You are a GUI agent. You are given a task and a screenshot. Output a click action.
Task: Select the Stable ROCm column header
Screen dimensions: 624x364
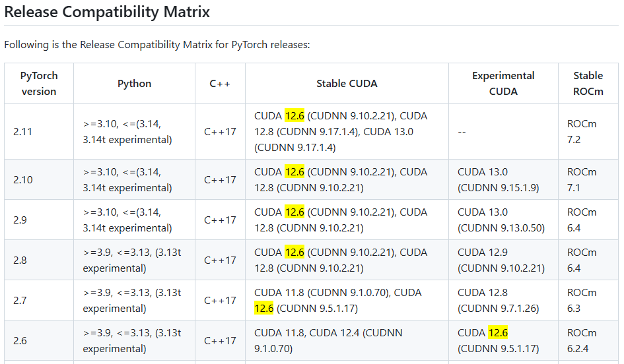point(588,84)
